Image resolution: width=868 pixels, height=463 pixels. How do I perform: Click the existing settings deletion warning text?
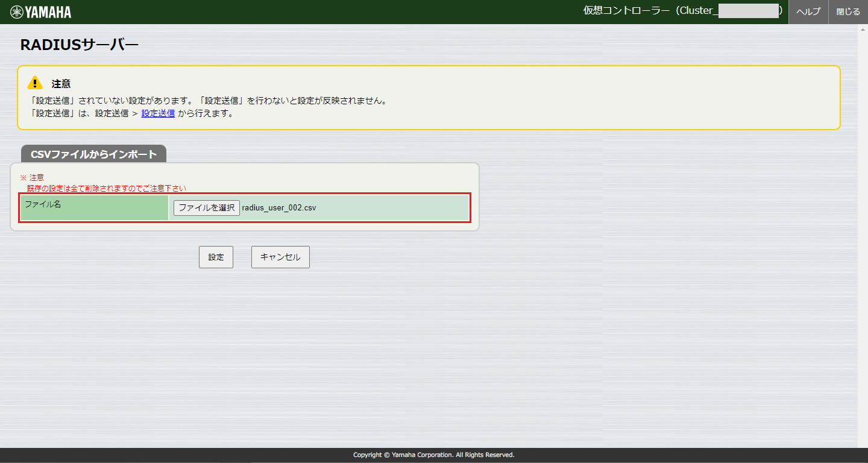coord(105,188)
